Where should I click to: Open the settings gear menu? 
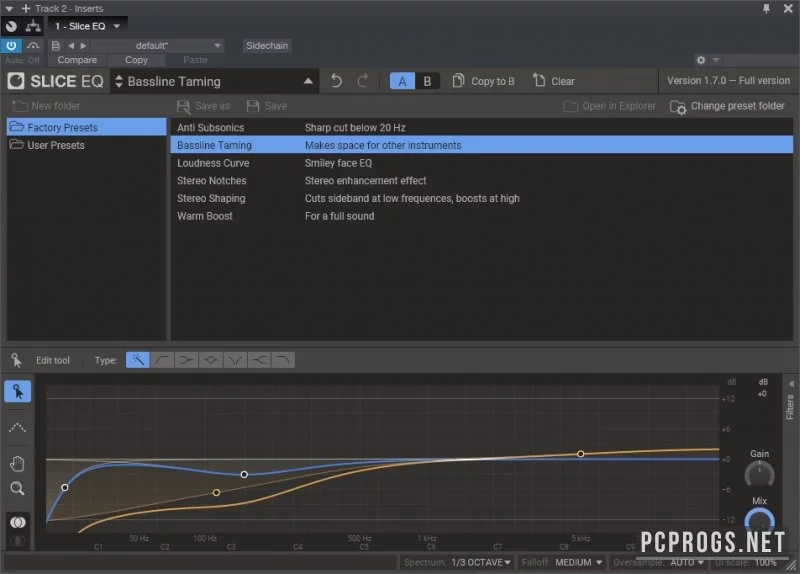(x=701, y=60)
